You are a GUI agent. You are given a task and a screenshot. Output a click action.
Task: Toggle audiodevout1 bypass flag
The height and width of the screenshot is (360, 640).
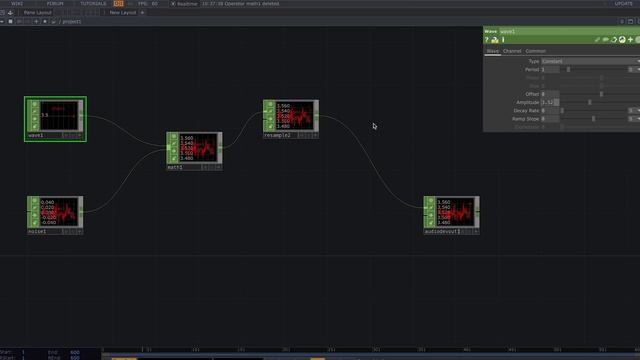tap(431, 208)
